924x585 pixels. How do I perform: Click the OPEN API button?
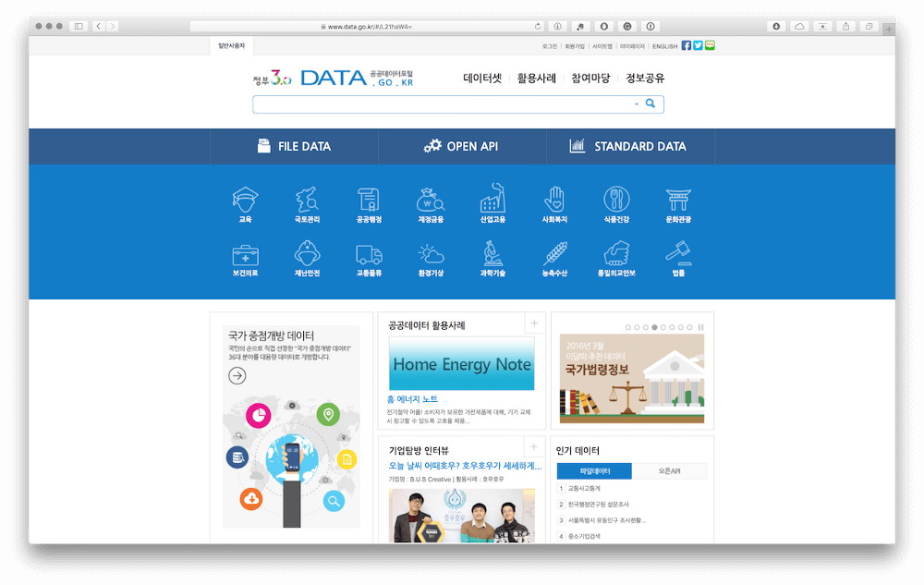461,146
